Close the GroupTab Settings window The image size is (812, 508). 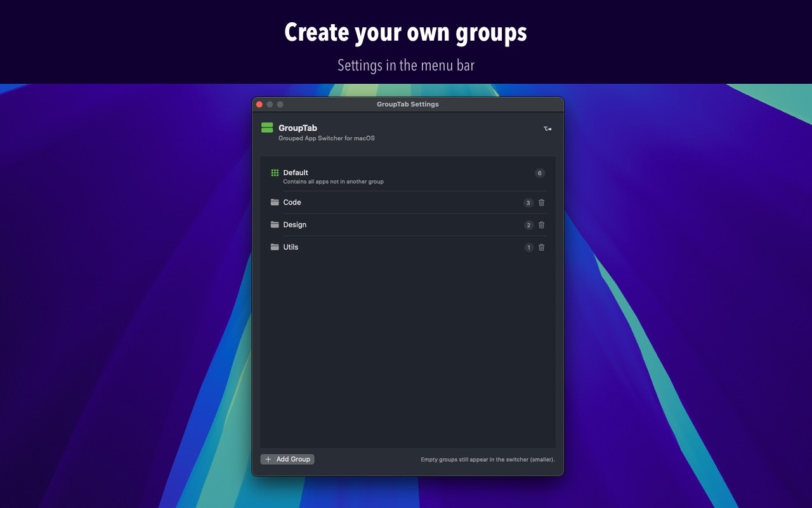coord(259,104)
